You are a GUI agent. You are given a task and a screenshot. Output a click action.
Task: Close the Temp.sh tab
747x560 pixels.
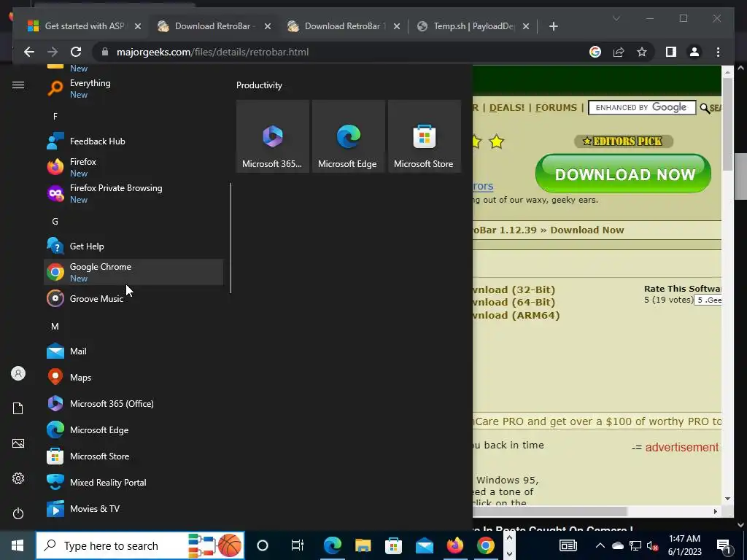[x=526, y=26]
